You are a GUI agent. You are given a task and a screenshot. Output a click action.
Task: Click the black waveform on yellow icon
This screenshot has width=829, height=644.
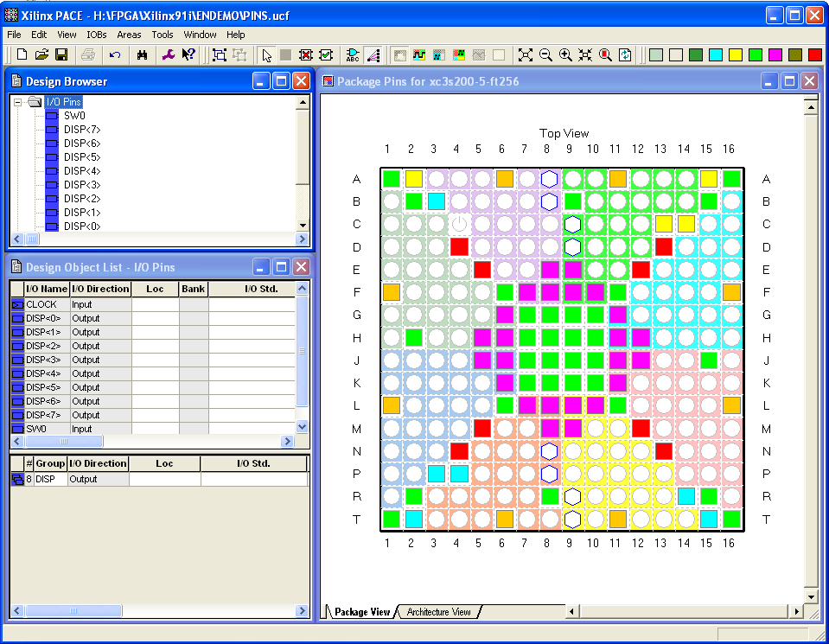pyautogui.click(x=419, y=54)
